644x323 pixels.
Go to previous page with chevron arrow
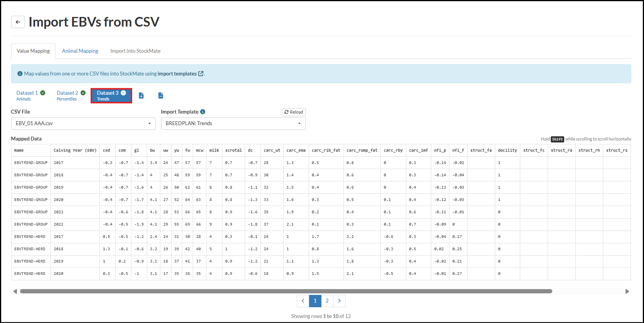pos(303,301)
